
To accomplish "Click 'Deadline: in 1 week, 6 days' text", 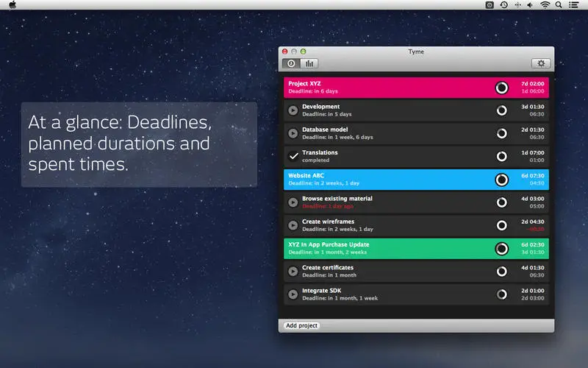I will (337, 137).
